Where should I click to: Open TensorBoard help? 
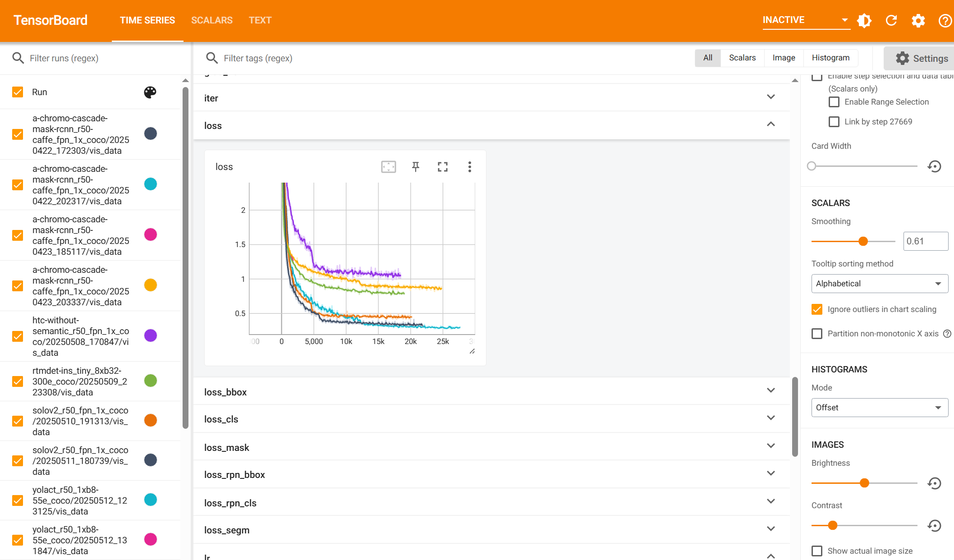point(945,20)
